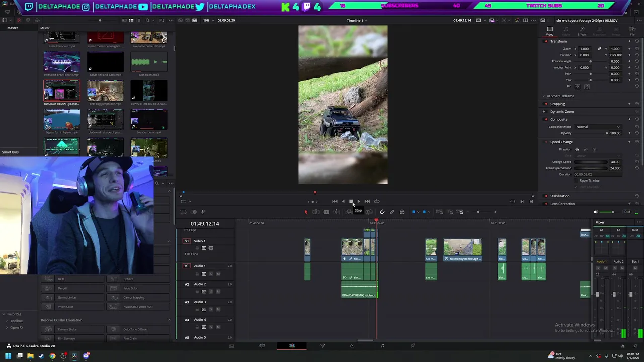Flip clip vertically in Inspector
This screenshot has width=644, height=362.
click(587, 87)
